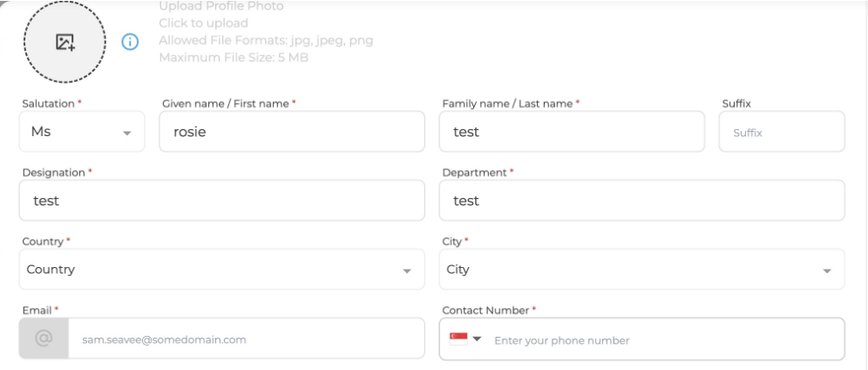Click the @ icon in Email field
The height and width of the screenshot is (370, 868).
coord(44,339)
